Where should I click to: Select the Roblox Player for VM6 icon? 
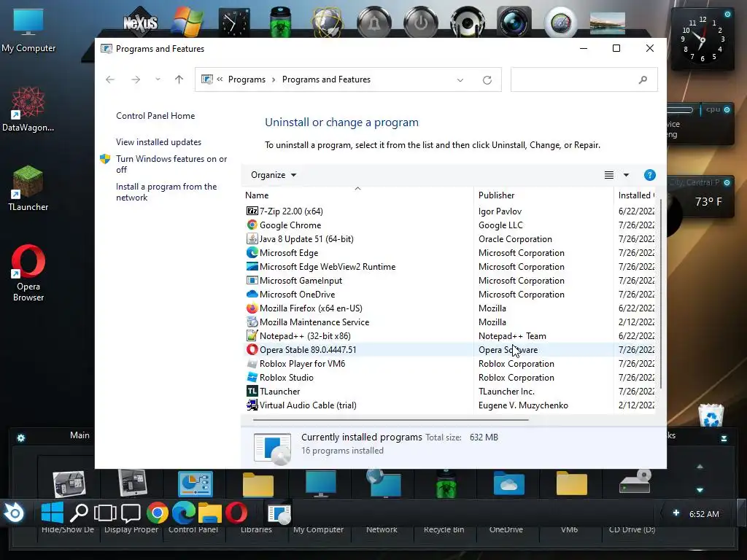point(252,363)
